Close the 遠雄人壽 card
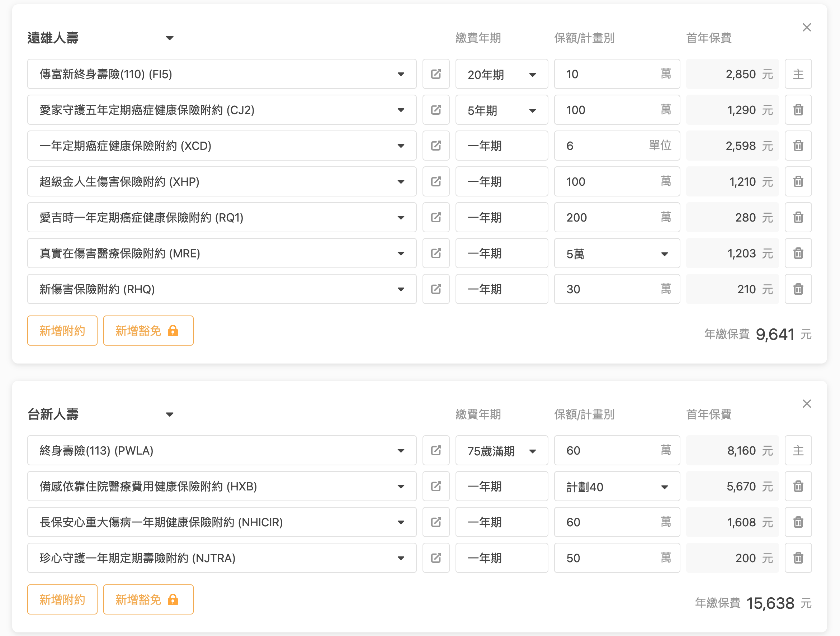 click(x=807, y=27)
